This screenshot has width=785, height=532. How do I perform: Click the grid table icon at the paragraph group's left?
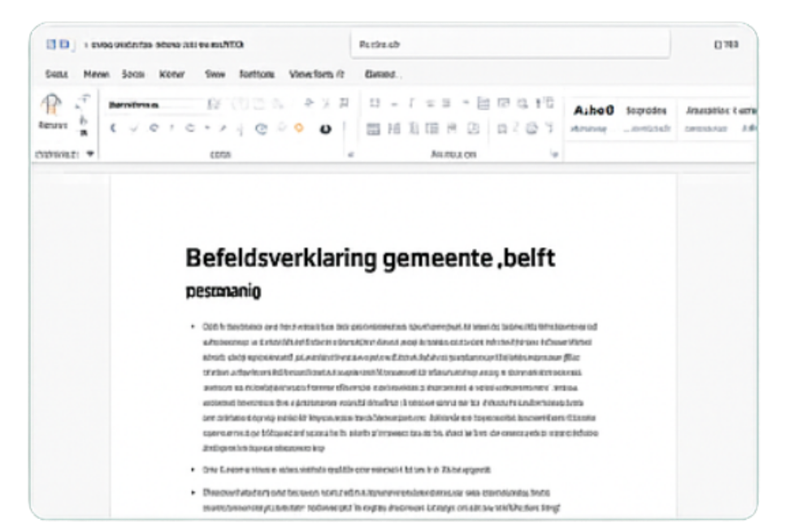[373, 129]
